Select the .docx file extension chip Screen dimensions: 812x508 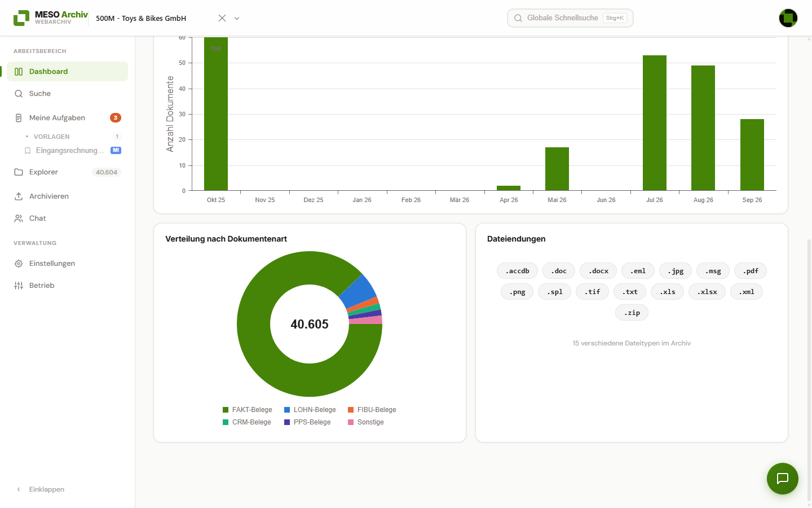(598, 271)
